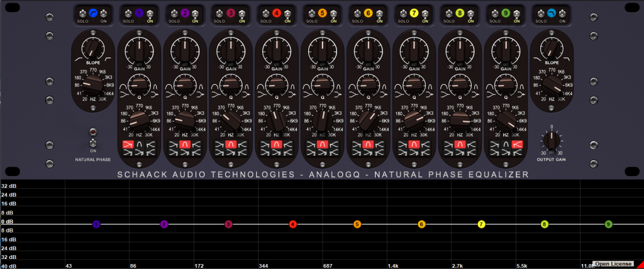Click the red band 4 header badge
This screenshot has height=269, width=644.
[x=277, y=13]
